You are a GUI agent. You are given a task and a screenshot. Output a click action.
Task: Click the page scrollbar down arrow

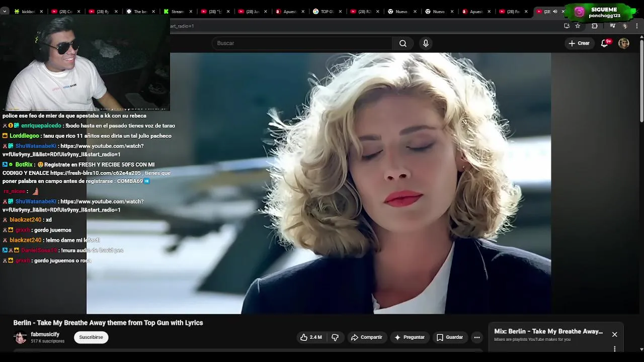point(641,349)
